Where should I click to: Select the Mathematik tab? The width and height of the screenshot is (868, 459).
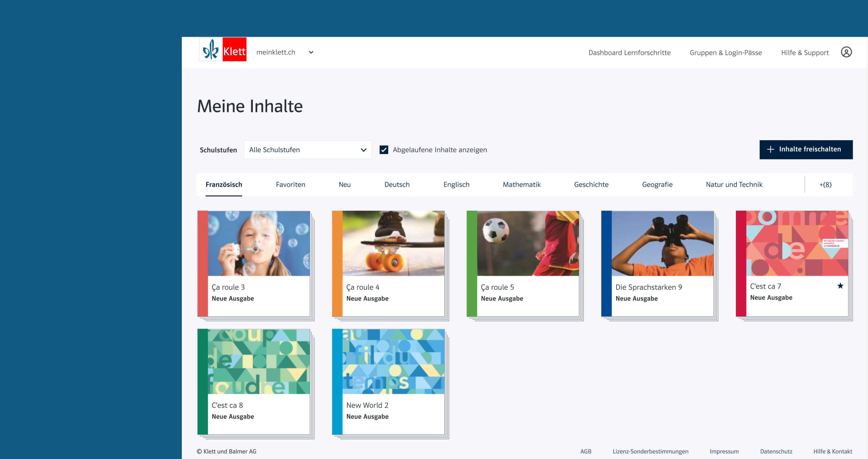tap(521, 184)
